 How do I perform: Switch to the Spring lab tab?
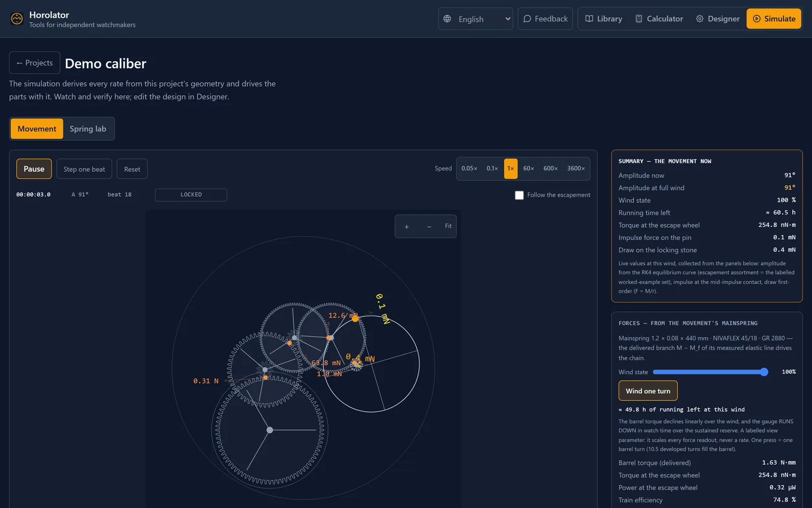pos(88,129)
